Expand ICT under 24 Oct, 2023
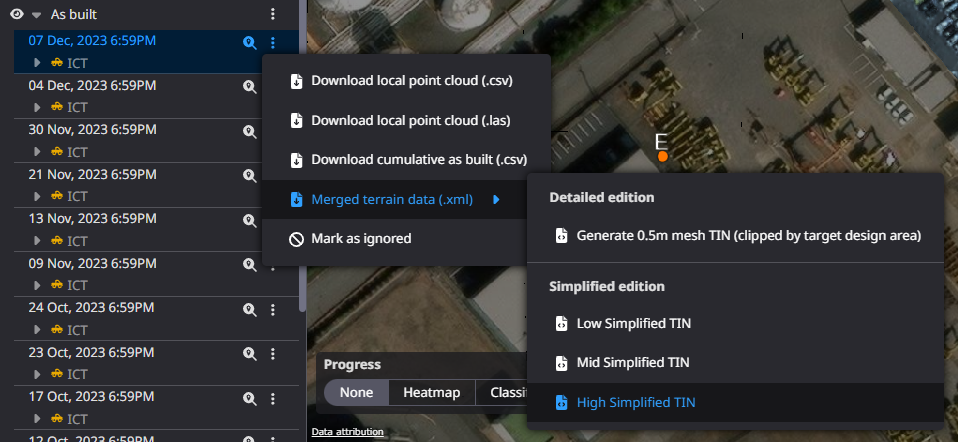 (x=37, y=330)
